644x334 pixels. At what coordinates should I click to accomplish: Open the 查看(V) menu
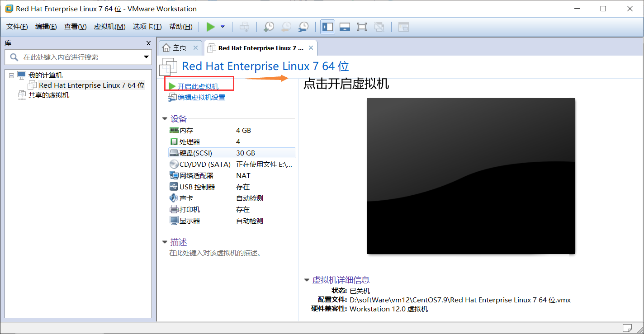(75, 27)
